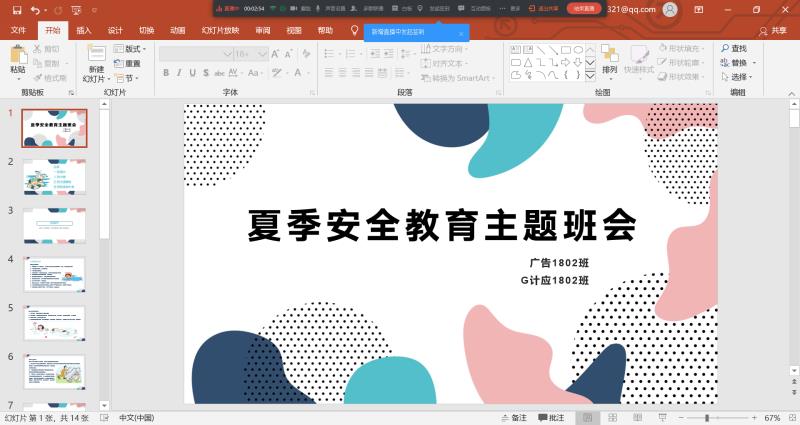Click the Cut scissors icon
800x425 pixels.
coord(38,49)
